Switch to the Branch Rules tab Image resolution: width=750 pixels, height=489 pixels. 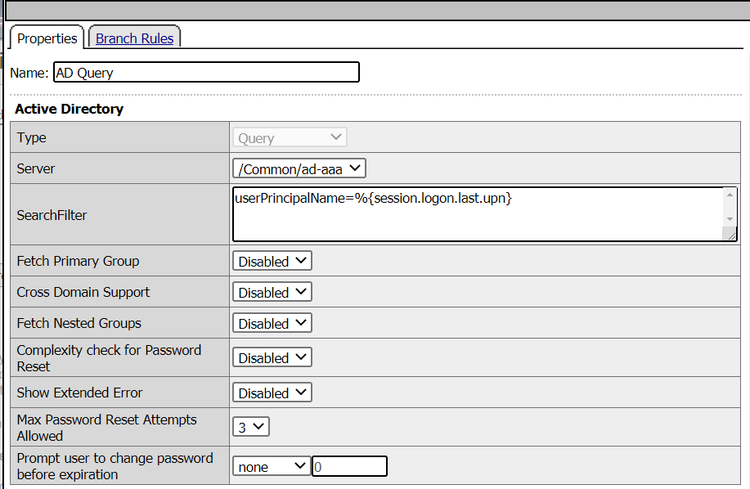point(134,38)
